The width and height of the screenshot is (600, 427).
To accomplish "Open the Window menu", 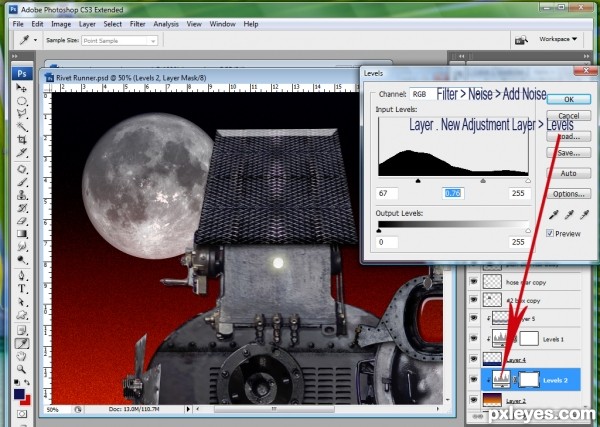I will coord(222,24).
